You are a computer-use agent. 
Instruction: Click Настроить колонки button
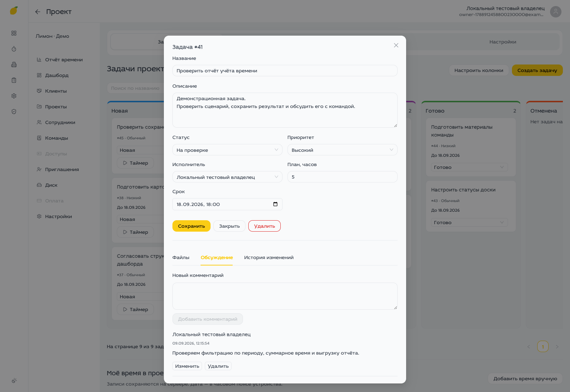tap(479, 70)
